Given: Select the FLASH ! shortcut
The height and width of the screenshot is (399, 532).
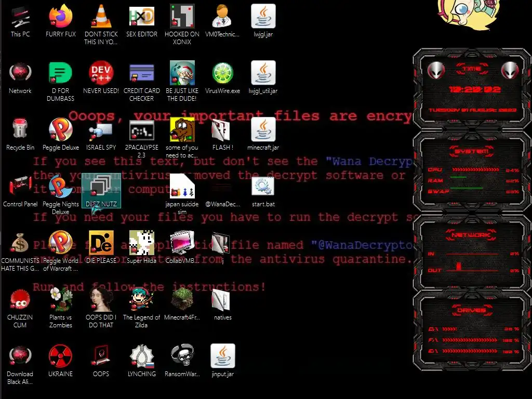Looking at the screenshot, I should [x=222, y=135].
